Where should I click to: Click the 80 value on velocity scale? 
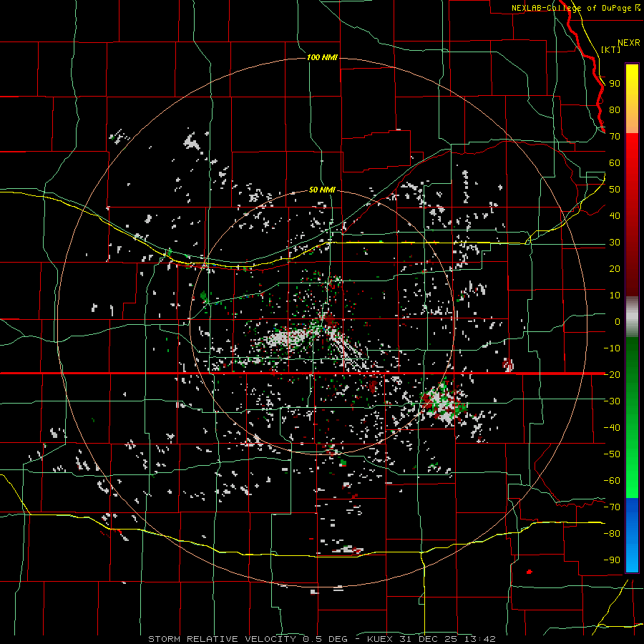click(615, 110)
